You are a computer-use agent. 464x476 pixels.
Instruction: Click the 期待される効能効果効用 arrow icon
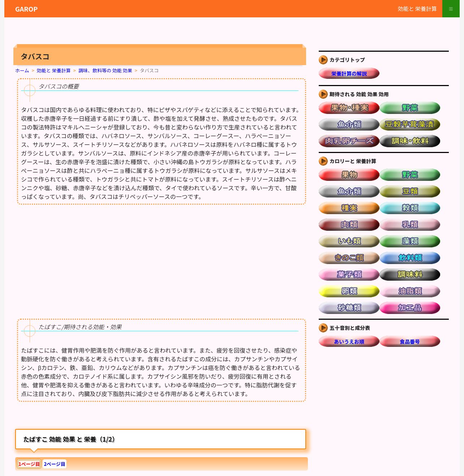(x=323, y=94)
